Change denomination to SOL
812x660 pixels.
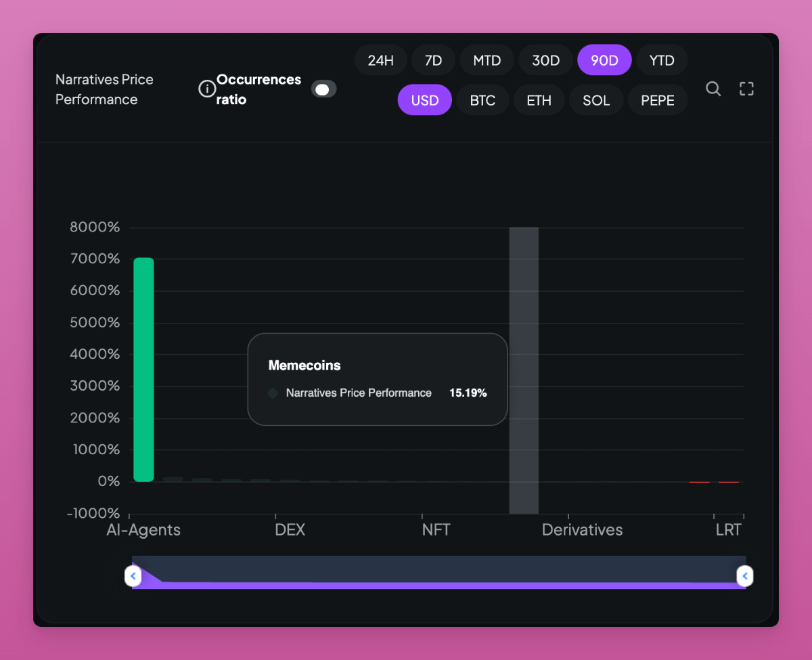coord(596,100)
